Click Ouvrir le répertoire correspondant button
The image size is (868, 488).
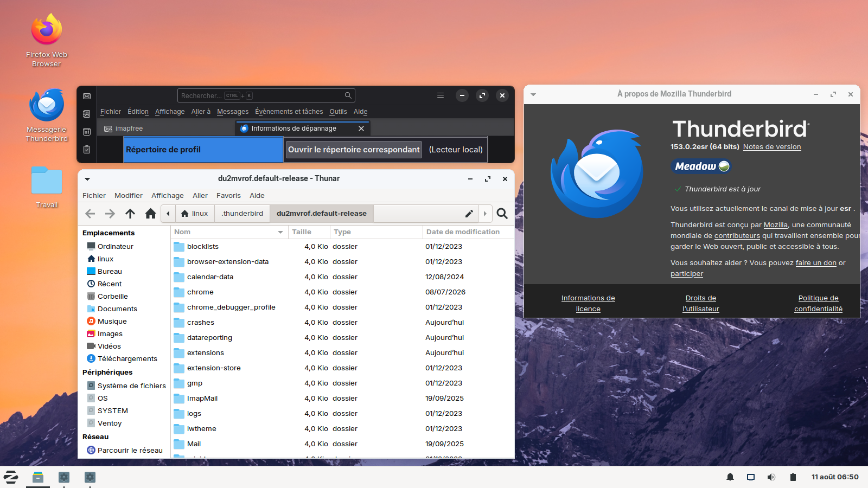coord(354,150)
